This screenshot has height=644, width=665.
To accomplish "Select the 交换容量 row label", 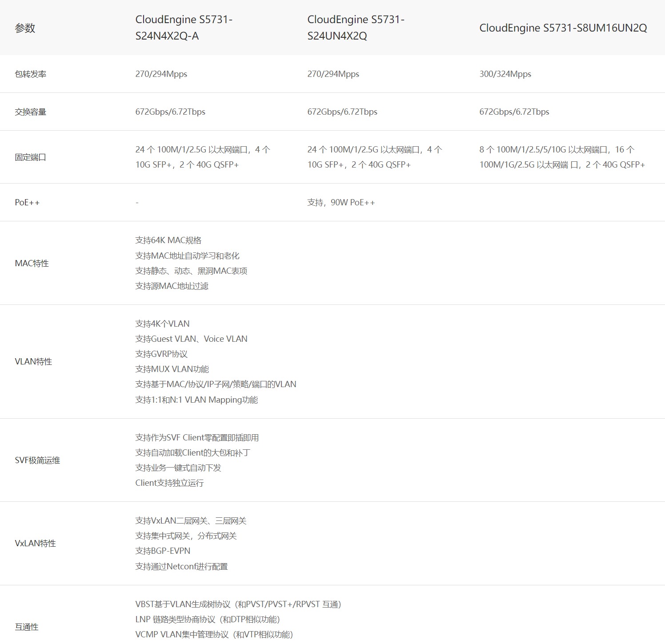I will pyautogui.click(x=31, y=112).
